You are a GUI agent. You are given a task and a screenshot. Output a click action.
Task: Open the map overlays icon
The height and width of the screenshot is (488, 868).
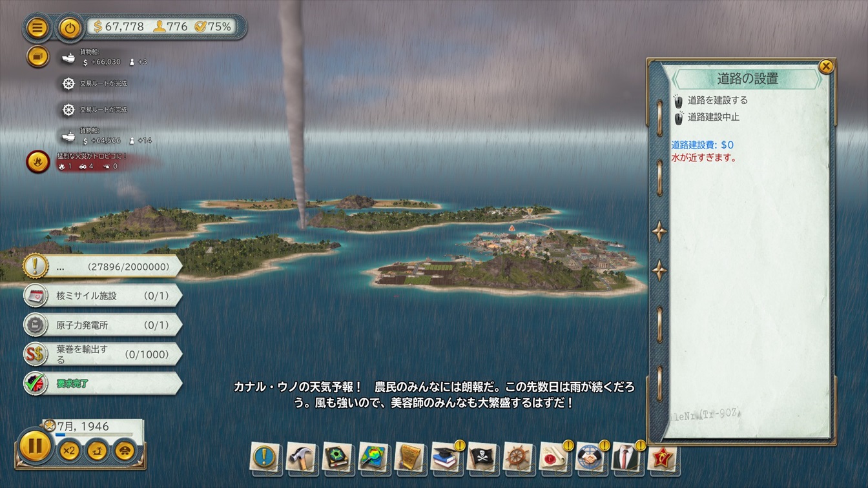pyautogui.click(x=373, y=457)
